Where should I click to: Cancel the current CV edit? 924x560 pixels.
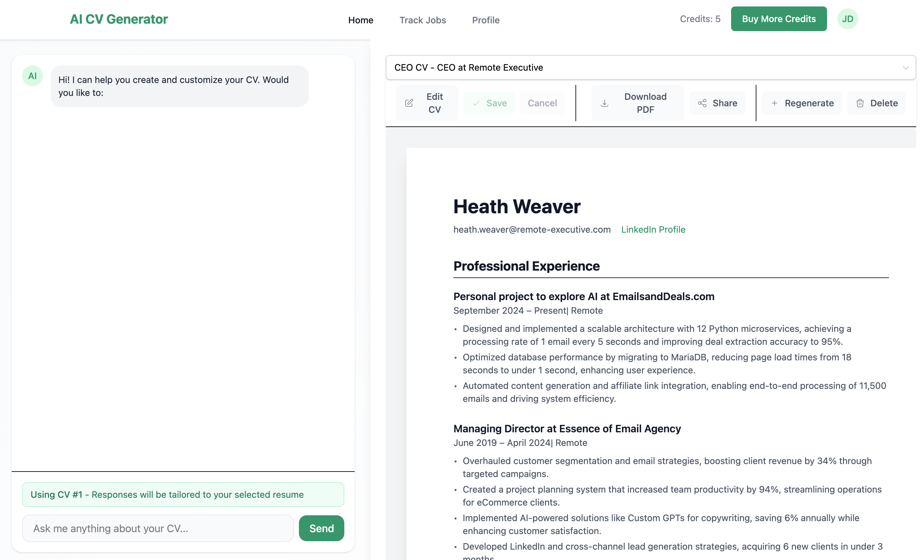point(542,103)
